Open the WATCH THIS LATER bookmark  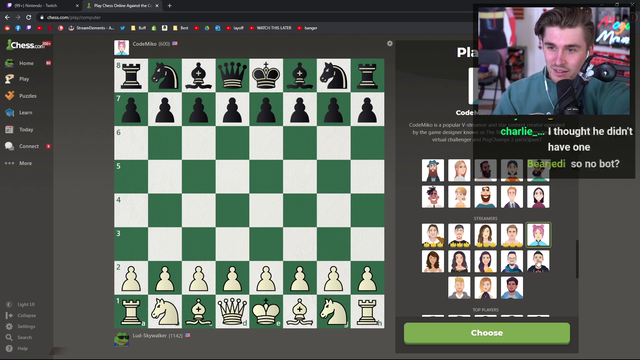pos(270,28)
